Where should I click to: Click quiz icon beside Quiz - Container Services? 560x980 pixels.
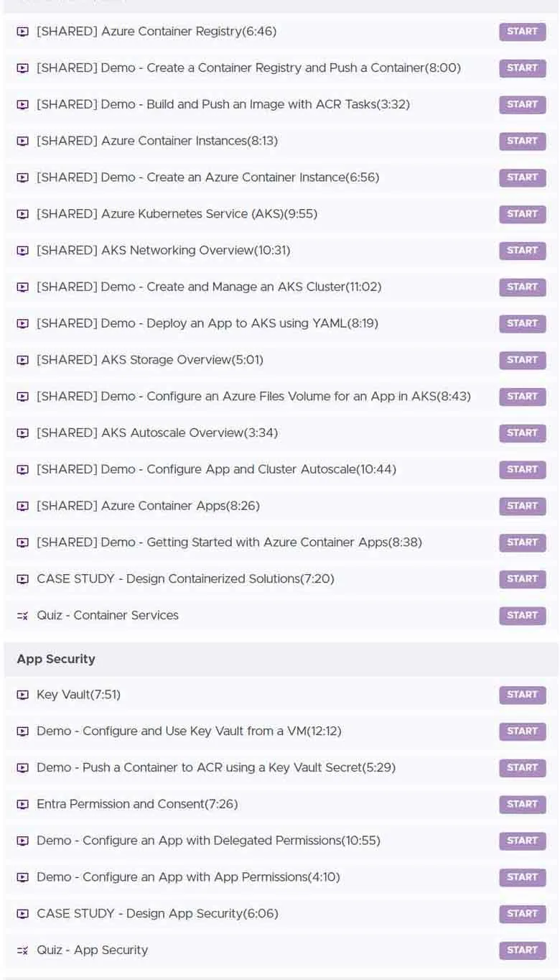(23, 616)
